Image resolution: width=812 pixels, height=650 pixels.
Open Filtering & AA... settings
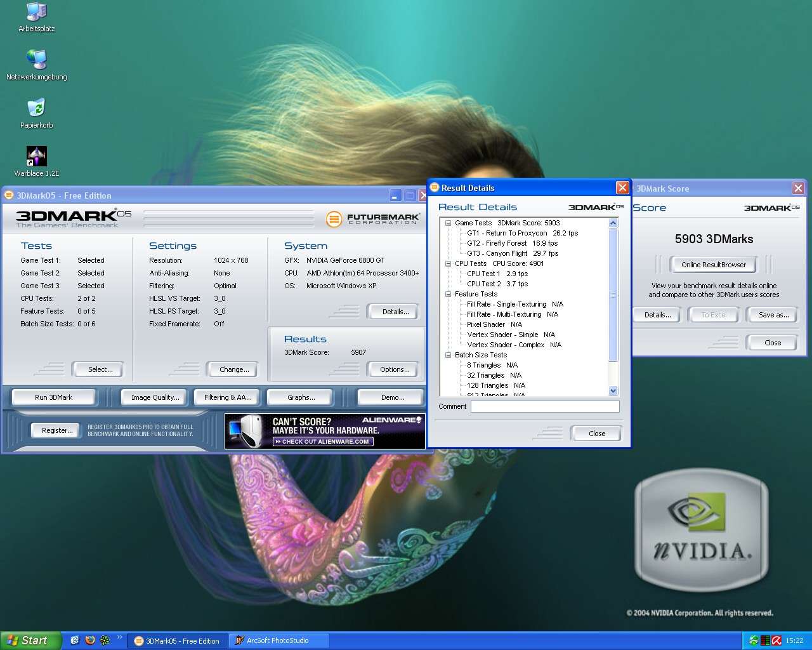[228, 397]
